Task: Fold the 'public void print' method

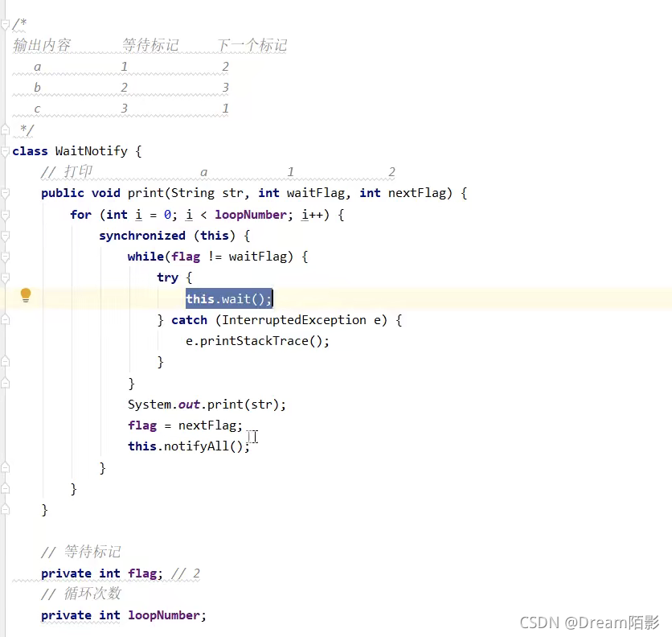Action: pyautogui.click(x=5, y=194)
